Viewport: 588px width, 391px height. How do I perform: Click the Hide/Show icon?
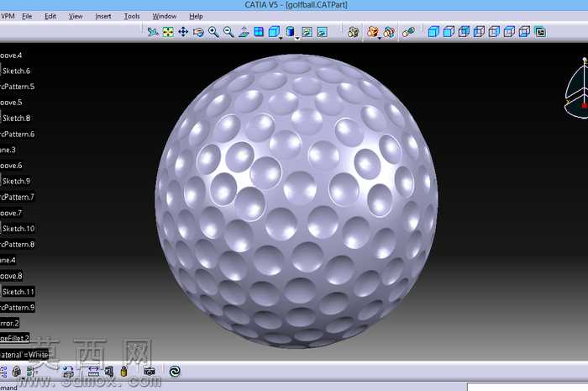point(307,32)
